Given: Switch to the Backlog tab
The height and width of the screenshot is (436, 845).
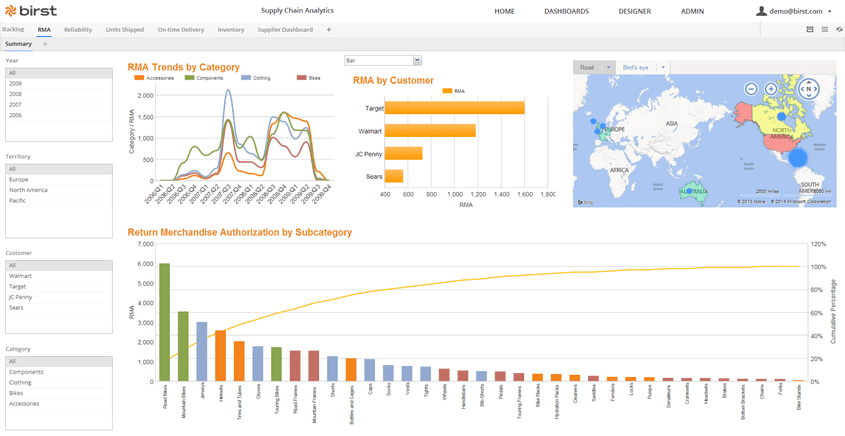Looking at the screenshot, I should click(13, 30).
